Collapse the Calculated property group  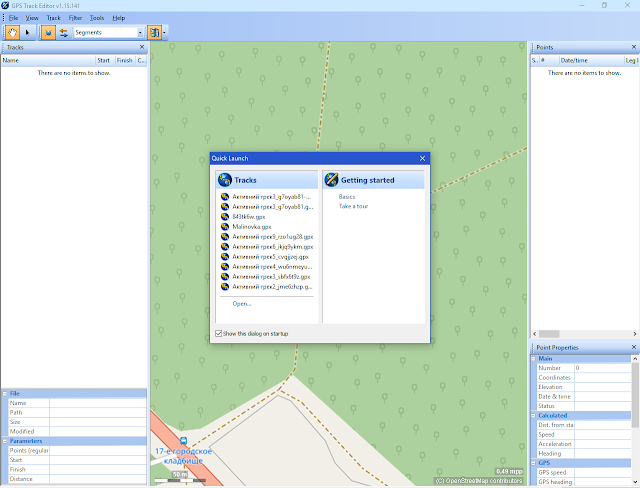tap(533, 415)
